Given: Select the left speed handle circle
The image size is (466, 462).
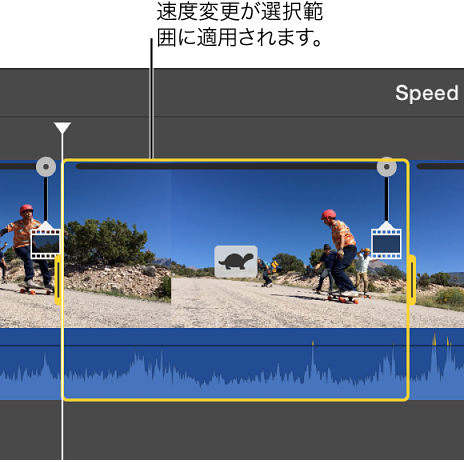Looking at the screenshot, I should (x=46, y=166).
